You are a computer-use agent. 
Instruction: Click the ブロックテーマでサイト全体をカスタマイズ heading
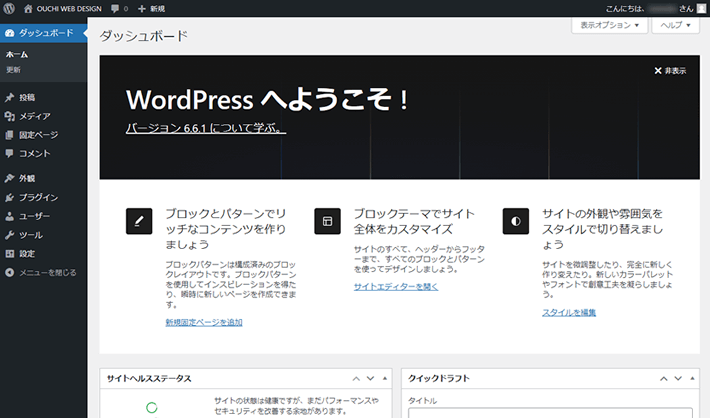tap(414, 221)
